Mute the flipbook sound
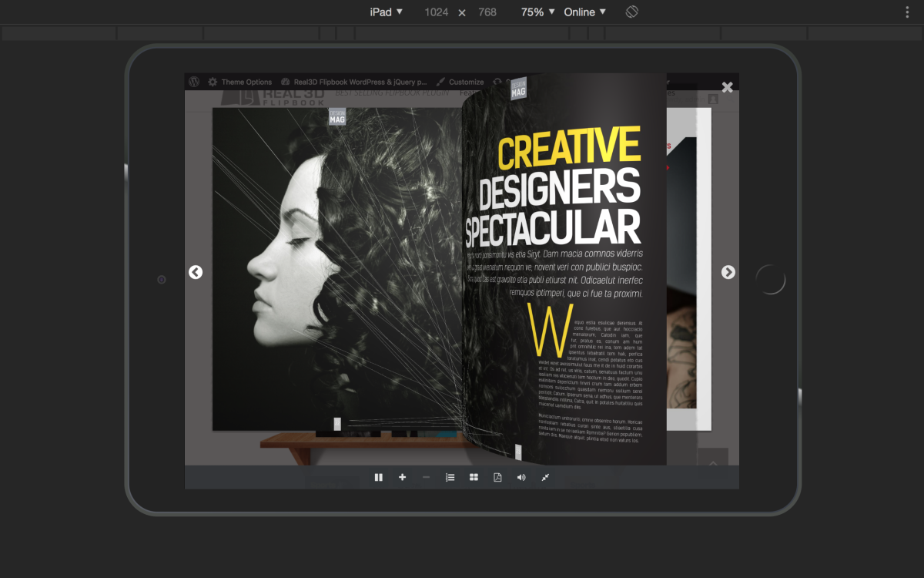 (x=521, y=477)
